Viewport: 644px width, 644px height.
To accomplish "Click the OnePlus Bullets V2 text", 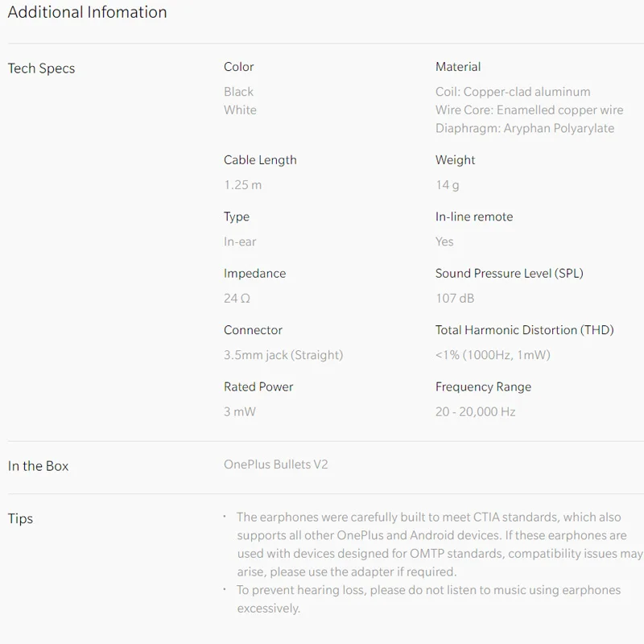I will [x=276, y=464].
